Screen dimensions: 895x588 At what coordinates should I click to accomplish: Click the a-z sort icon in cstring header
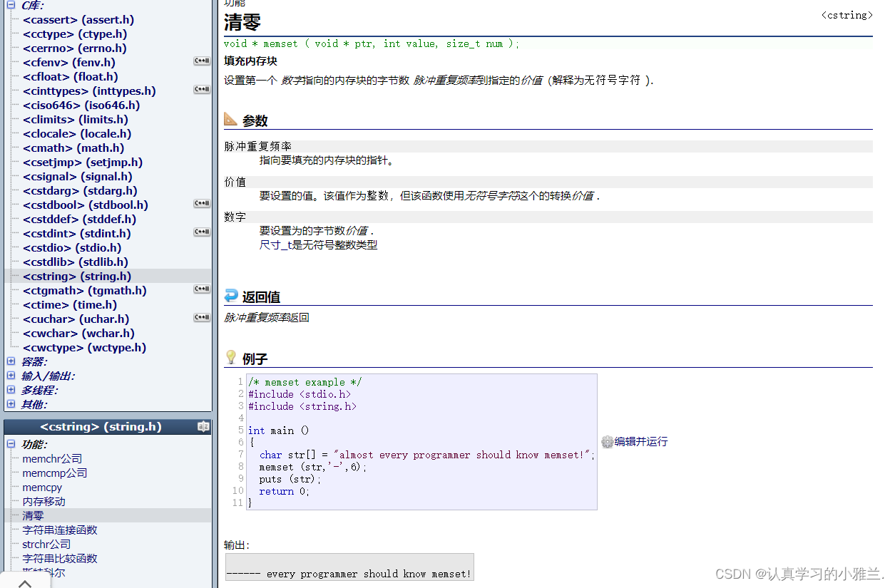(203, 427)
